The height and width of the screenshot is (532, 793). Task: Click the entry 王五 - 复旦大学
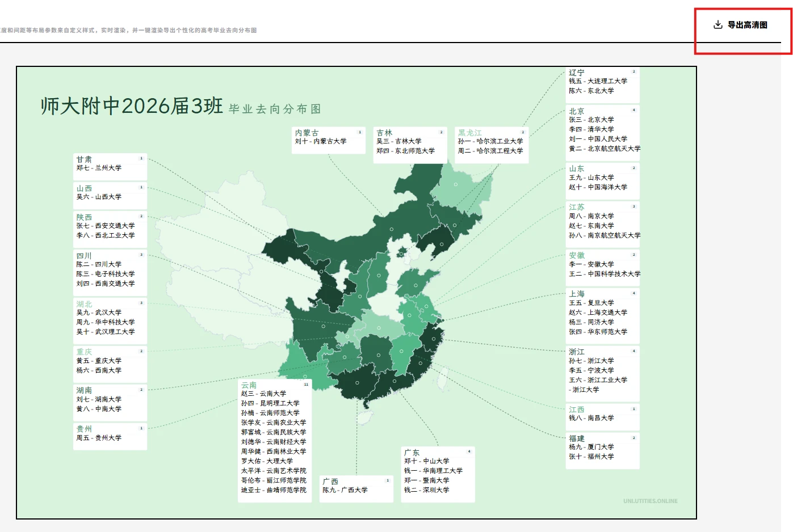pyautogui.click(x=591, y=303)
